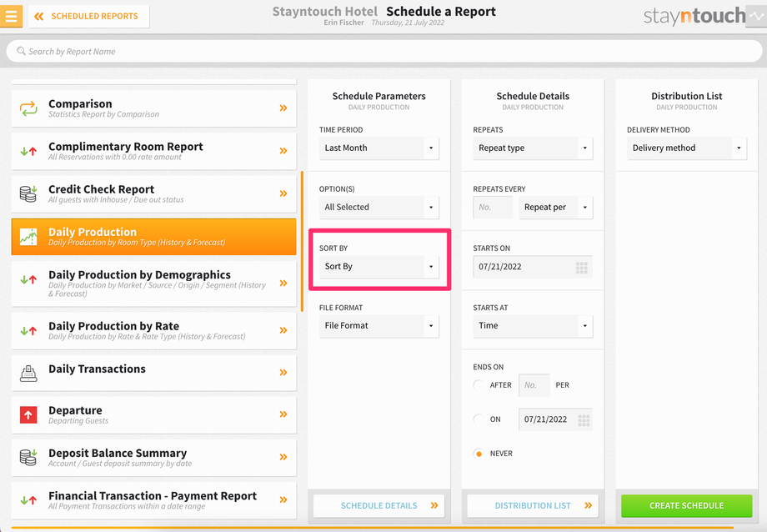Click the Comparison report arrows icon
Viewport: 767px width, 532px height.
point(28,108)
